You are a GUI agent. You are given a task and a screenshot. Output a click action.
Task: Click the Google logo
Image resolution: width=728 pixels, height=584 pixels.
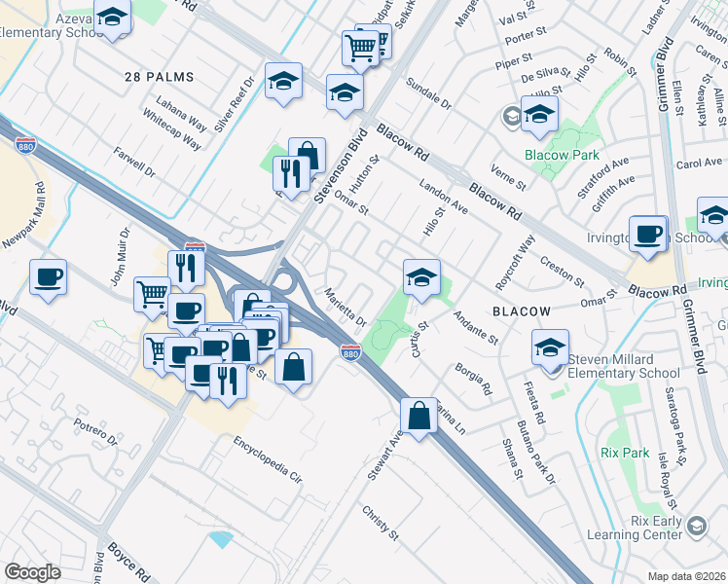33,572
